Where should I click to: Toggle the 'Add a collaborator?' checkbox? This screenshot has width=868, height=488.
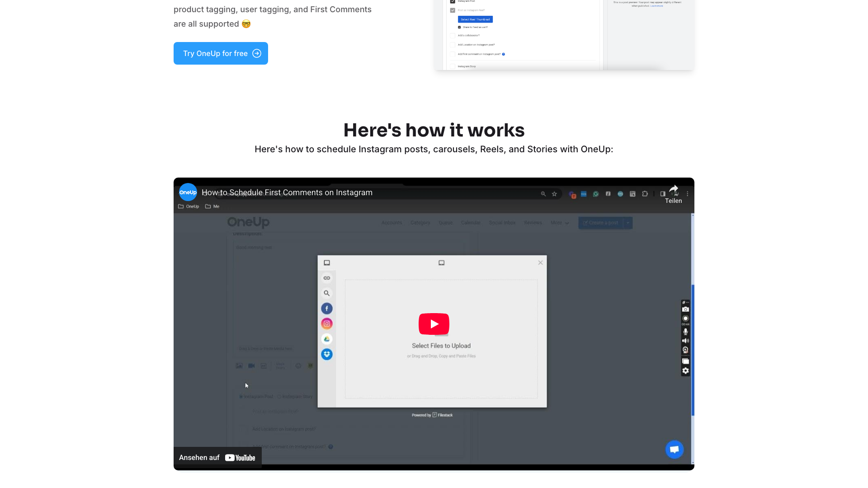[x=453, y=35]
